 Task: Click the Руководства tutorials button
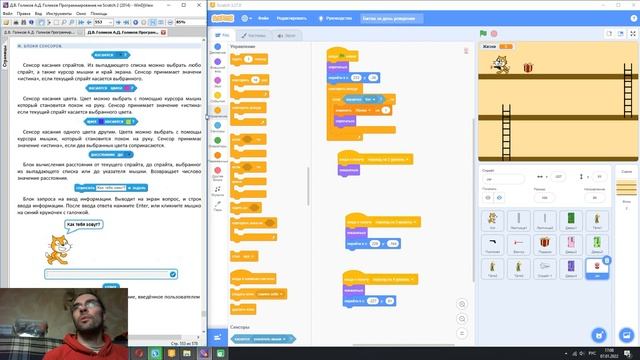335,18
